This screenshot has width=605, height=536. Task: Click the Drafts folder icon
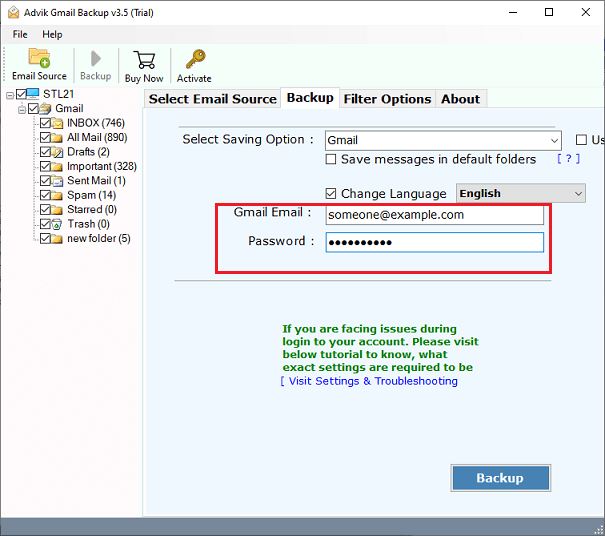57,152
